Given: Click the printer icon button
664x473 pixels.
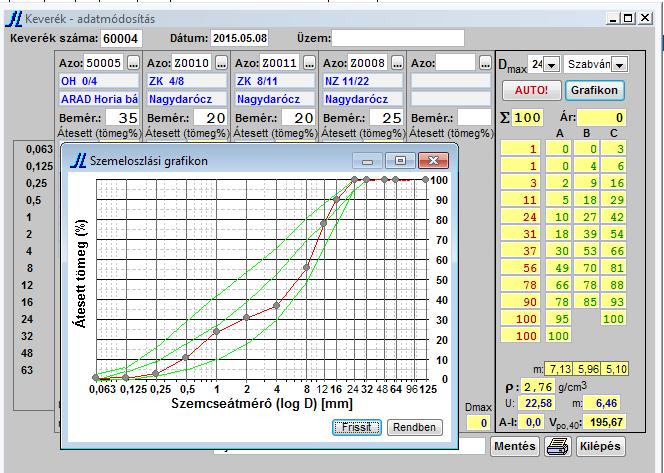Looking at the screenshot, I should [x=557, y=446].
